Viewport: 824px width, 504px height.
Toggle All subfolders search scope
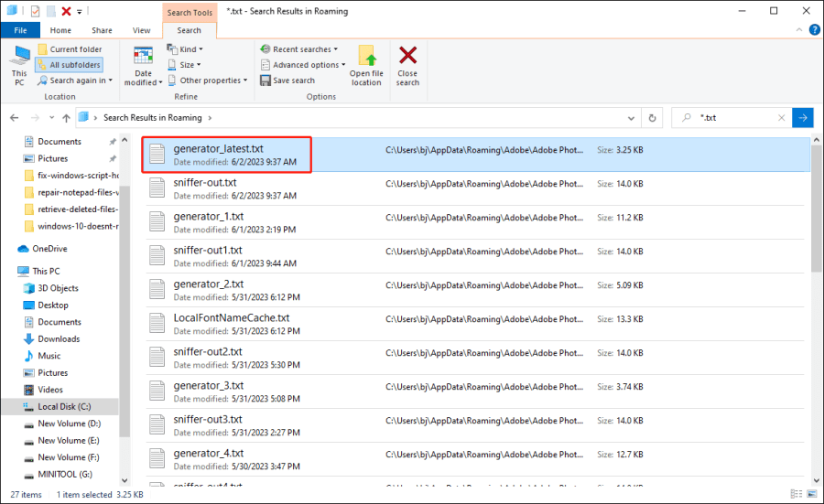point(69,65)
